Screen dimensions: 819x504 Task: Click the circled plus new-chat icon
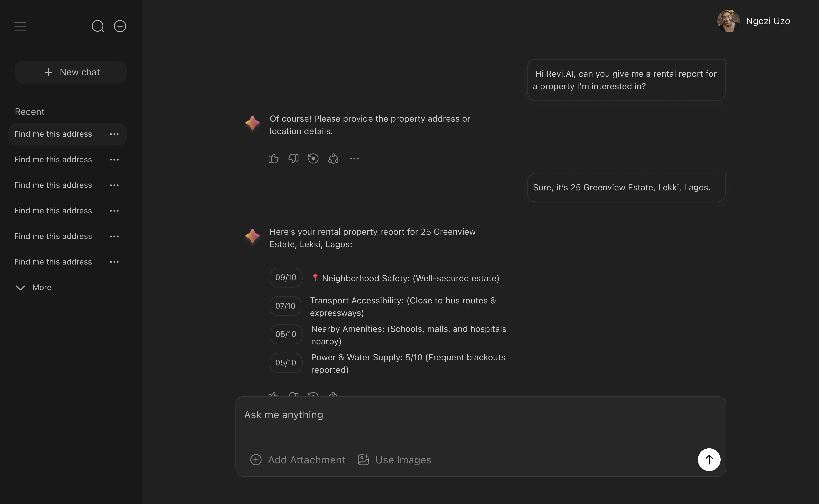point(120,26)
